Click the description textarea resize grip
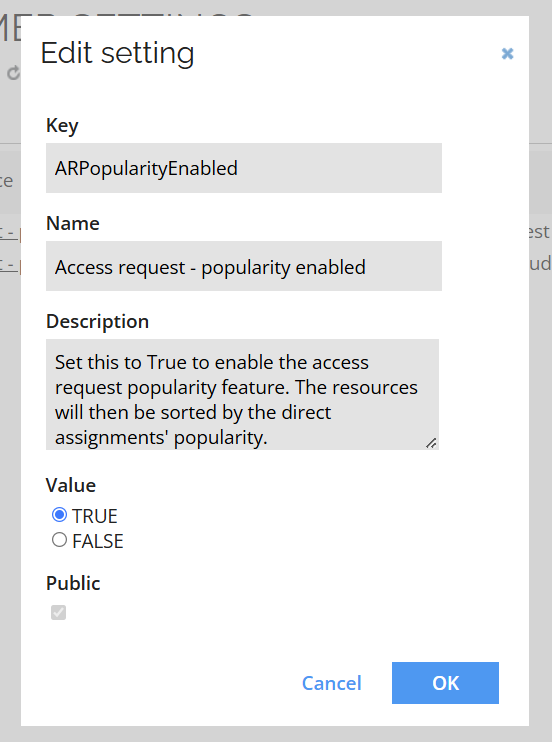 (x=431, y=443)
